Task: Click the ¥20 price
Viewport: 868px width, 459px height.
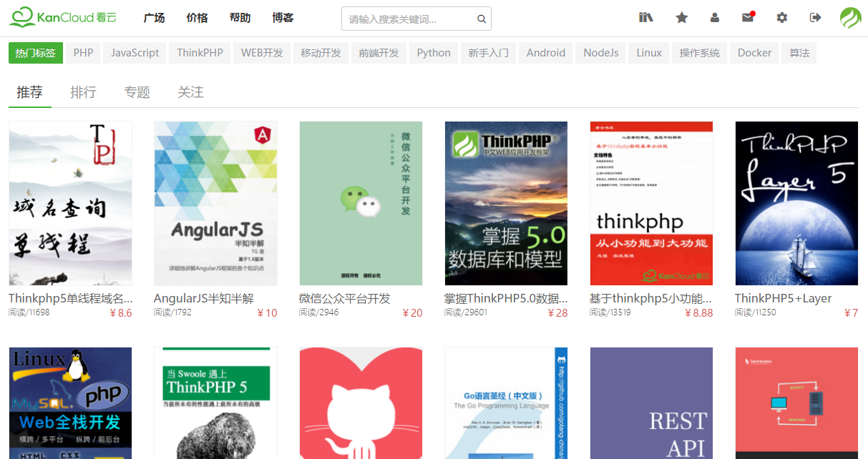Action: 412,312
